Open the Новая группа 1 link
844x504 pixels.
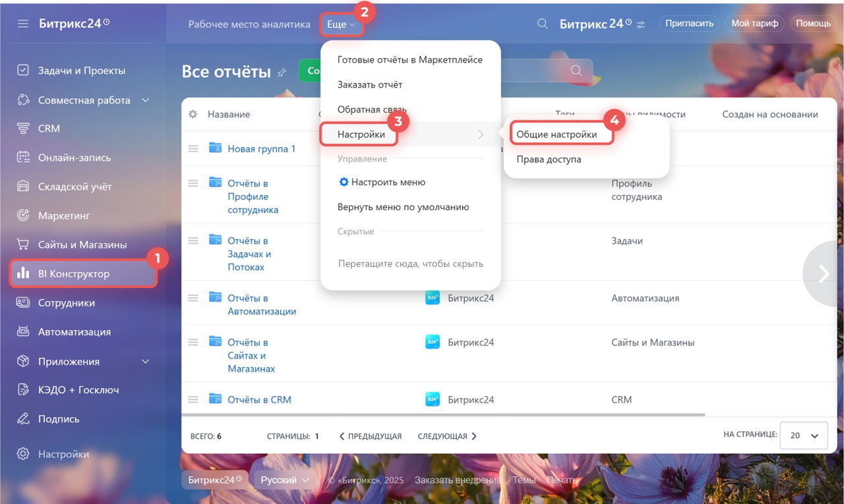click(x=262, y=149)
